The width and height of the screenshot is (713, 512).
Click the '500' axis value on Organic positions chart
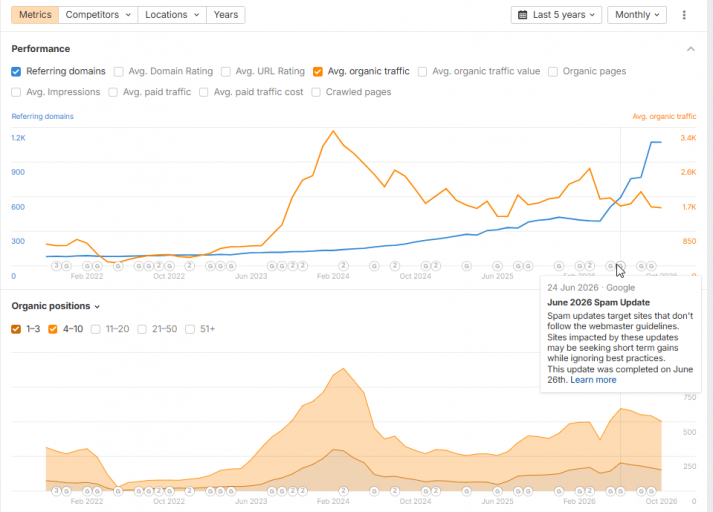[x=689, y=432]
